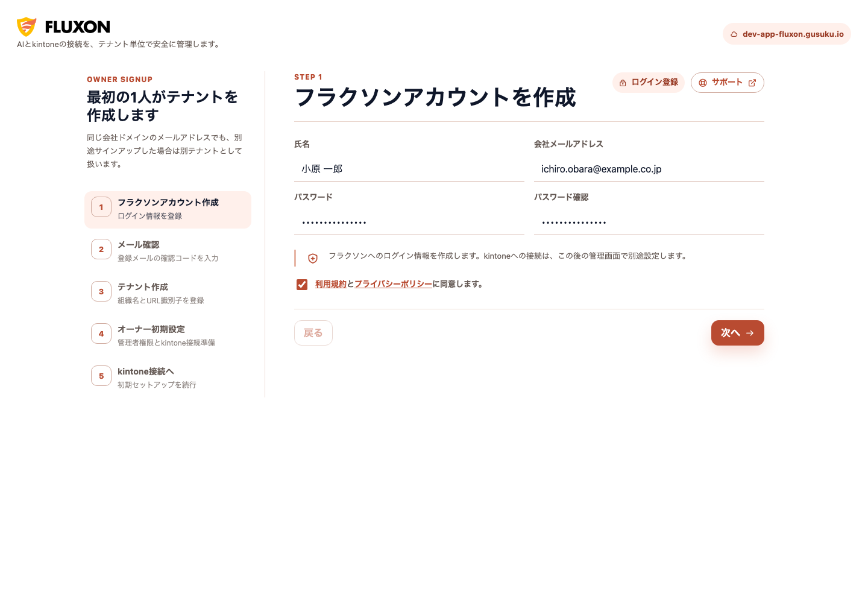Focus the パスワード input field

coord(409,223)
